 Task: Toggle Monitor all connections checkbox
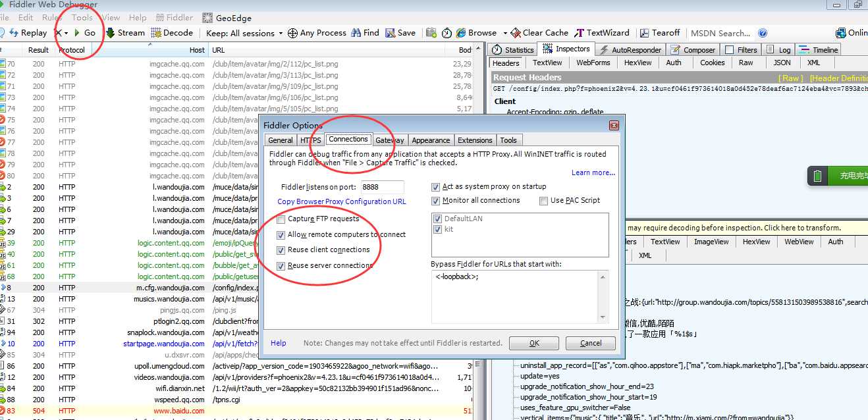(x=435, y=200)
